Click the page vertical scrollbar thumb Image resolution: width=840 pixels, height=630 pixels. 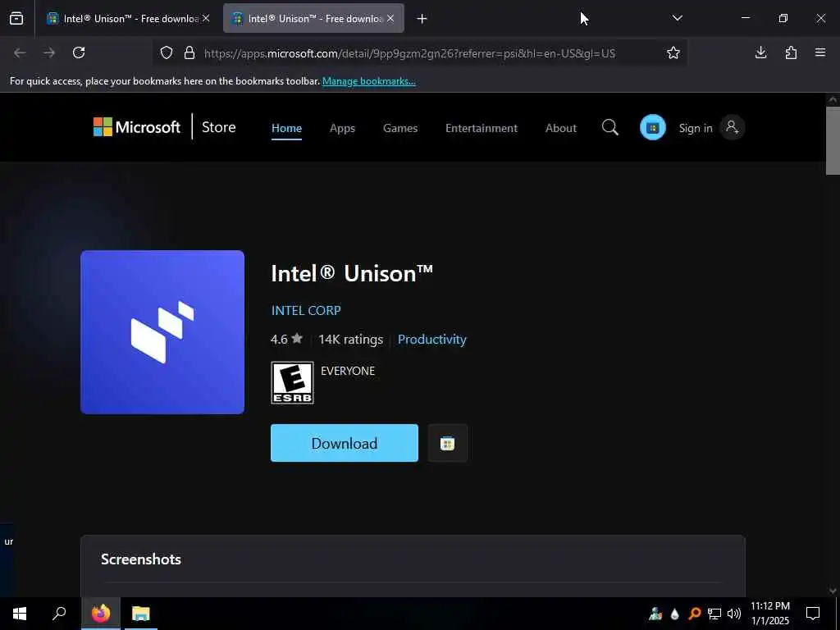[x=833, y=140]
